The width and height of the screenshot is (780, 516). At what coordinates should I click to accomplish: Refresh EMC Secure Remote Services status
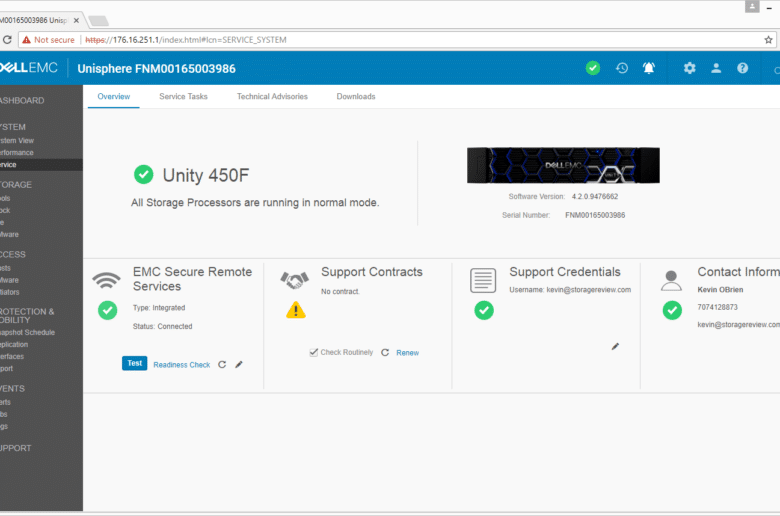click(x=222, y=365)
